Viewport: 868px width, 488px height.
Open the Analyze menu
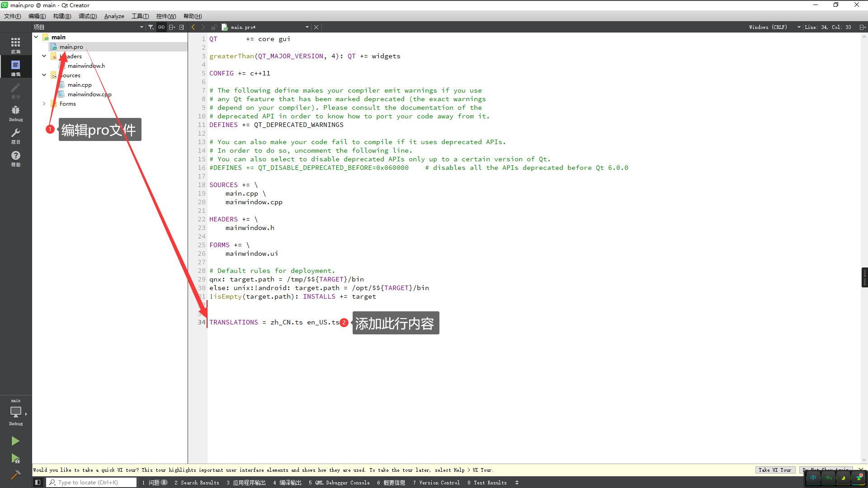click(x=114, y=16)
